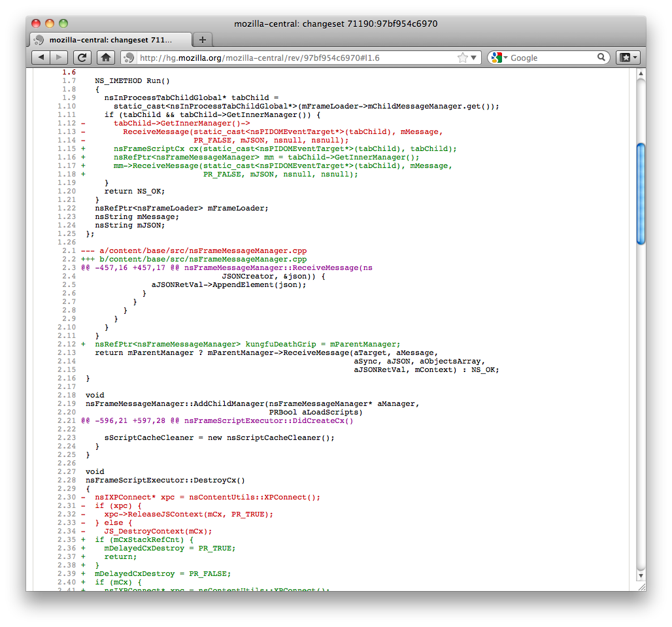Click hunk header '@@ -596,21 +597,28 @@'
The width and height of the screenshot is (672, 627).
(x=130, y=421)
